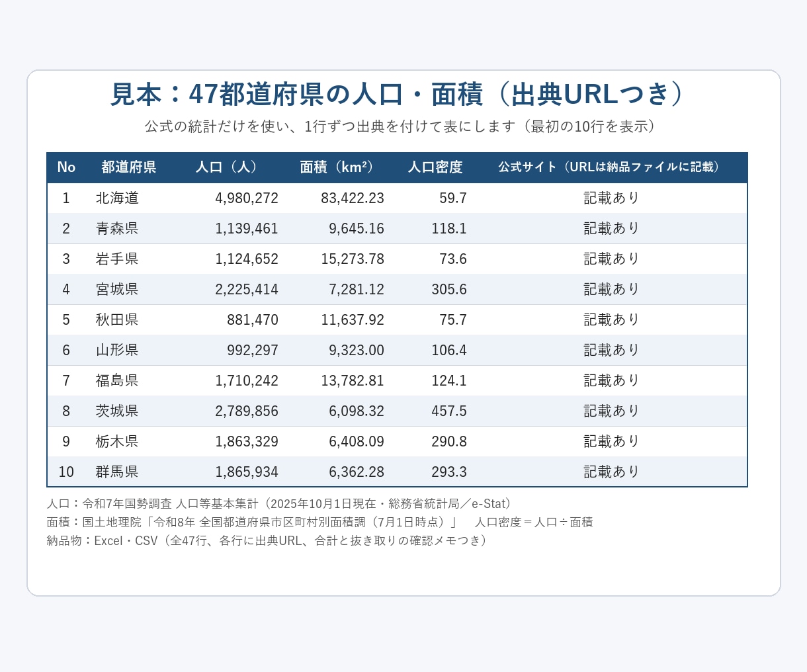The height and width of the screenshot is (672, 807).
Task: Click population value 881,470
Action: pyautogui.click(x=253, y=320)
